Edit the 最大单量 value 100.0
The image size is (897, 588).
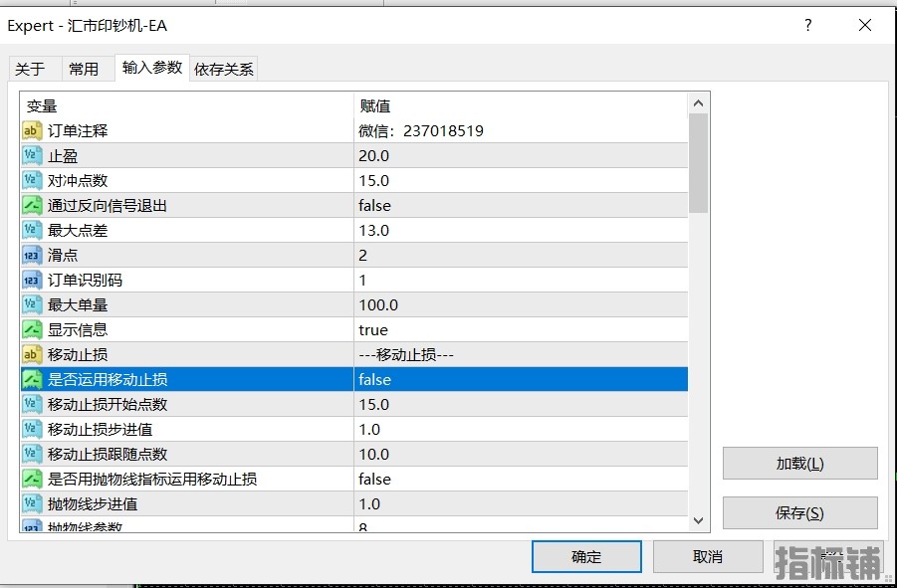378,304
